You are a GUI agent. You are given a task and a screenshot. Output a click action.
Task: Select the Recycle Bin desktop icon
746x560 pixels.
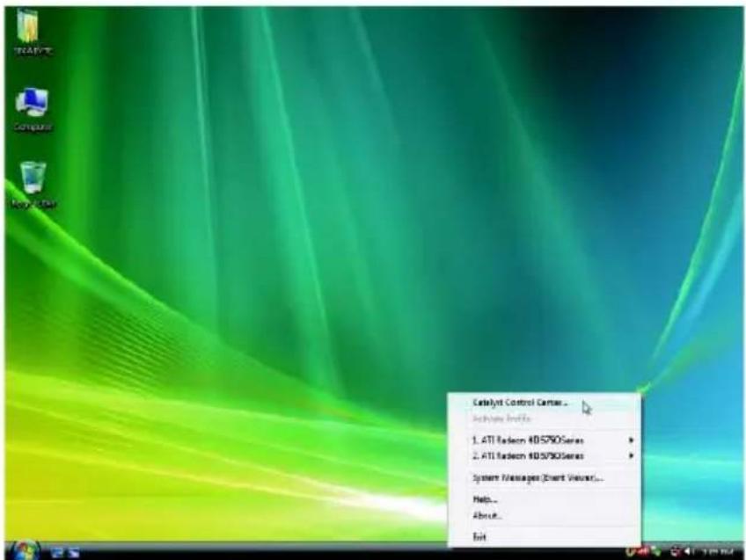coord(33,185)
